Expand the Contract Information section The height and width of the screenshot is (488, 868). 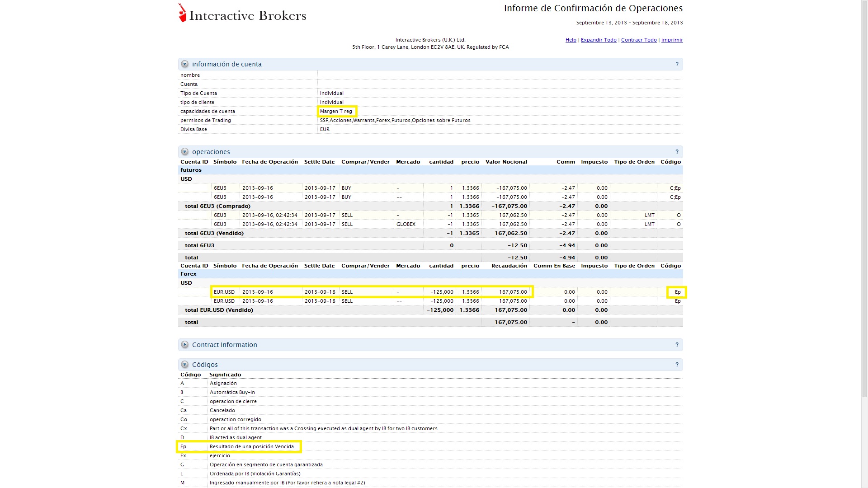(184, 345)
